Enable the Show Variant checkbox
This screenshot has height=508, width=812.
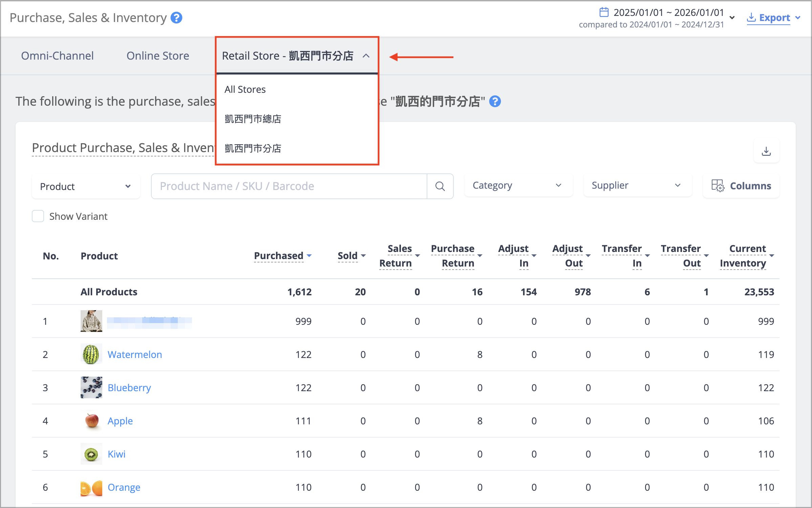click(x=38, y=216)
